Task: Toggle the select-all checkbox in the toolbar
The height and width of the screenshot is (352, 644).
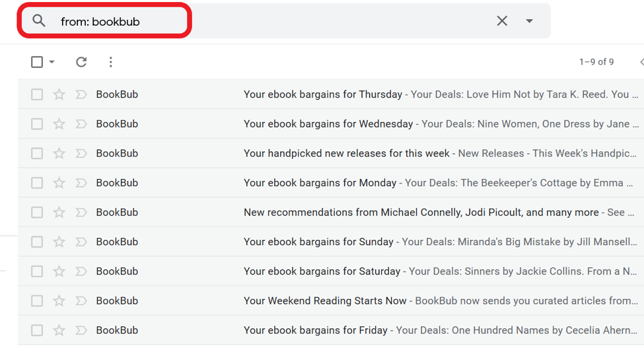Action: coord(37,62)
